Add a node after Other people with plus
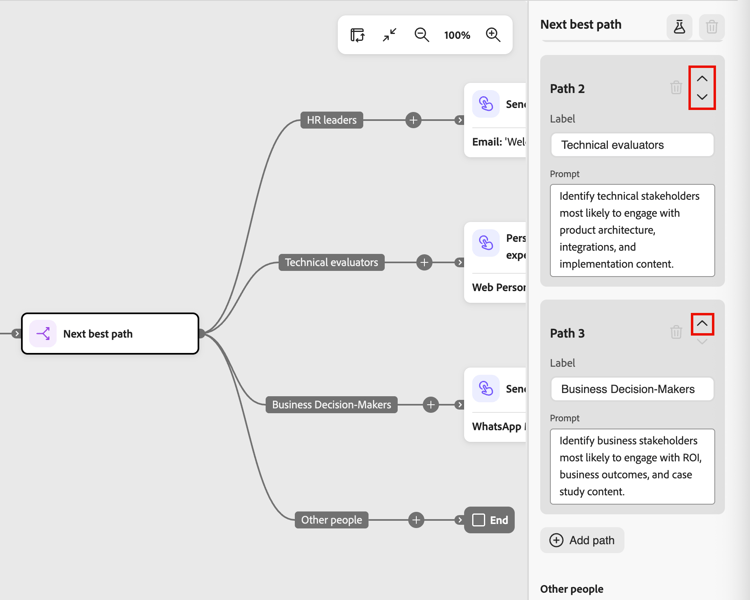This screenshot has width=750, height=600. [416, 520]
